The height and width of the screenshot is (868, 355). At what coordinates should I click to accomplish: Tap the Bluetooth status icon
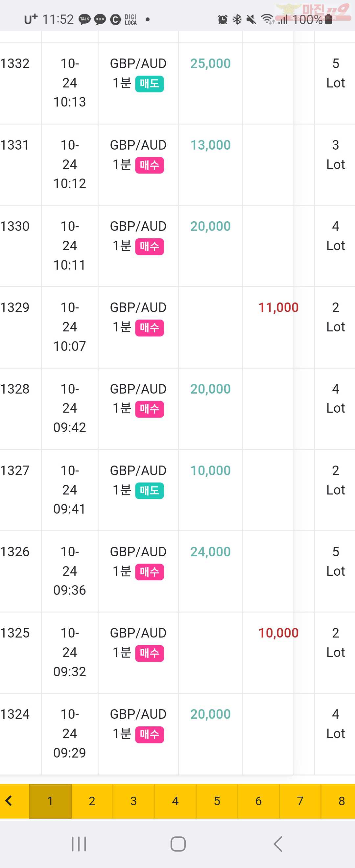coord(237,19)
